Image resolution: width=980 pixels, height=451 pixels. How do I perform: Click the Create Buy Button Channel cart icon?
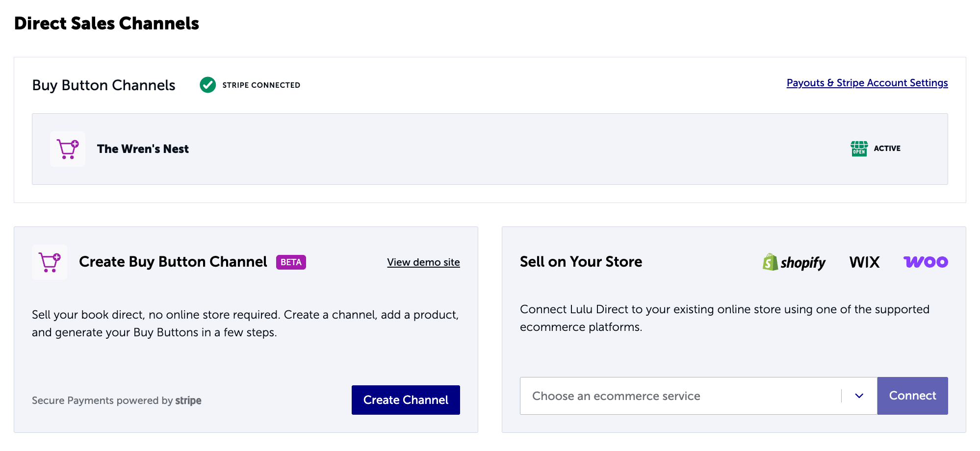(50, 262)
